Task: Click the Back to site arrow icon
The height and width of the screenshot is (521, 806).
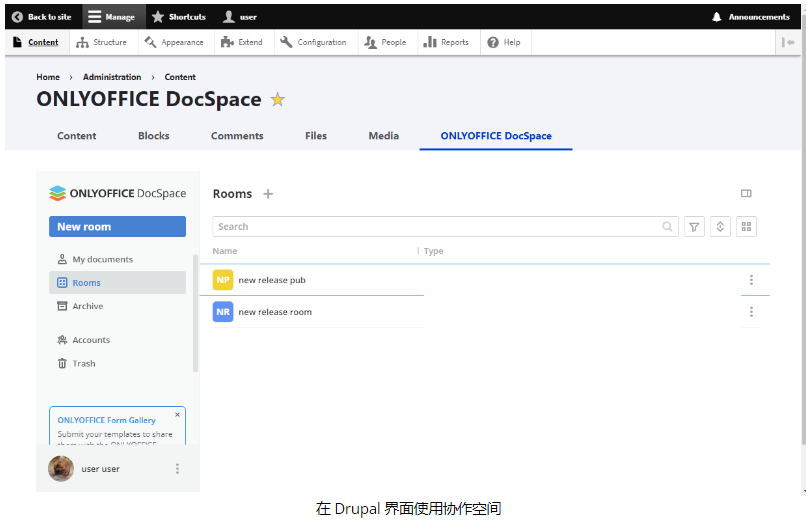Action: pyautogui.click(x=17, y=17)
